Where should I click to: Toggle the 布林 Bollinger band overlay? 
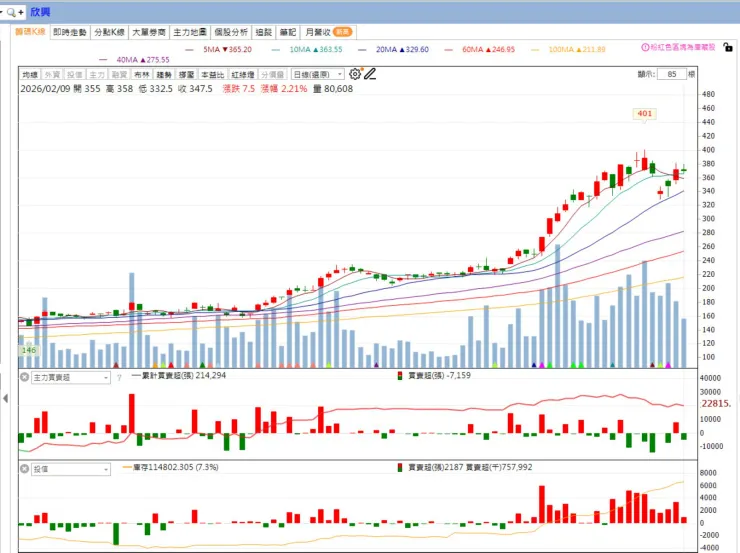142,75
